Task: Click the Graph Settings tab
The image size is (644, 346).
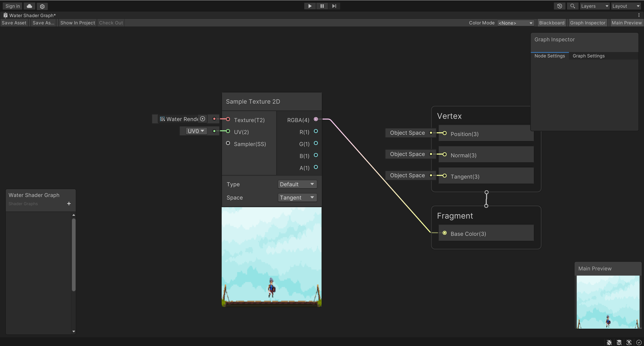Action: click(589, 56)
